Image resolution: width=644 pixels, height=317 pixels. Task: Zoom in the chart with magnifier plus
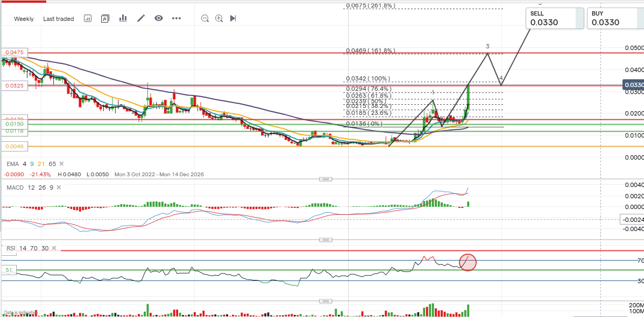pos(219,18)
